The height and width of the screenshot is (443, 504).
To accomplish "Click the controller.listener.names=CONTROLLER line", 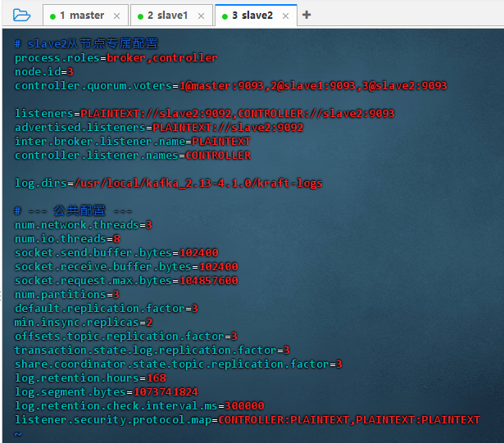I will point(133,156).
